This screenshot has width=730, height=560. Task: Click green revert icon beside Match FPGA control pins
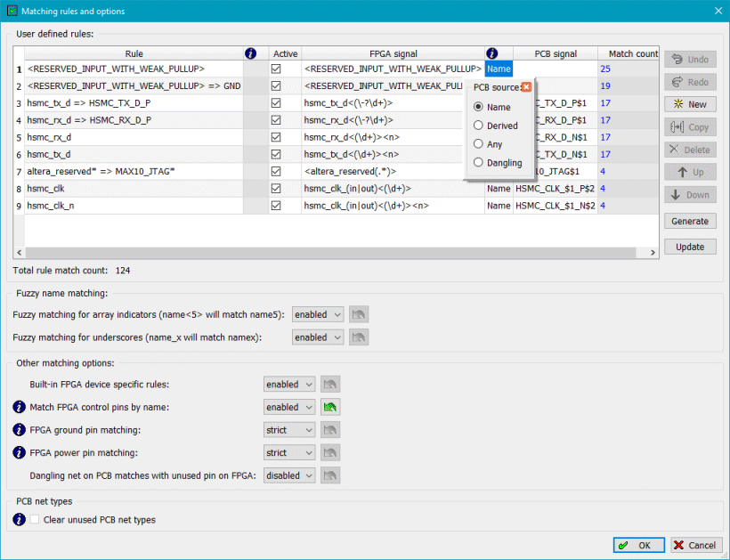328,406
